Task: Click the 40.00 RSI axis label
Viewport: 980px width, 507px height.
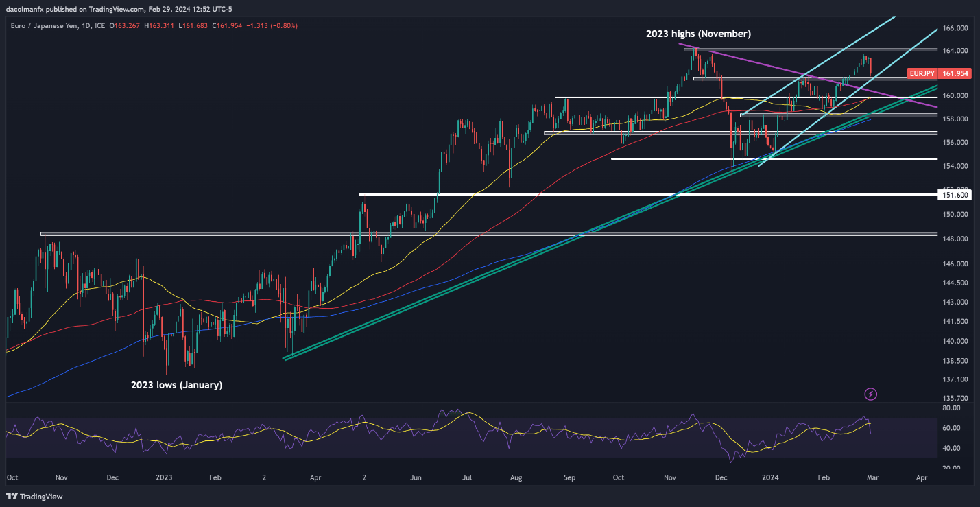Action: [x=953, y=448]
